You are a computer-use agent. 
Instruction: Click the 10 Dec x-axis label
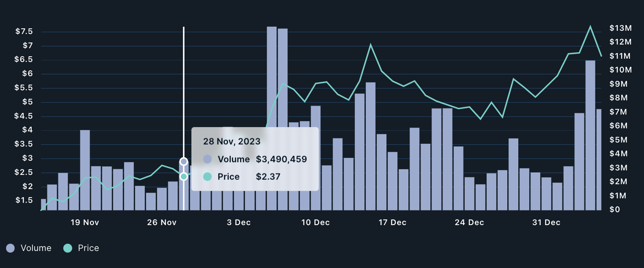tap(316, 222)
